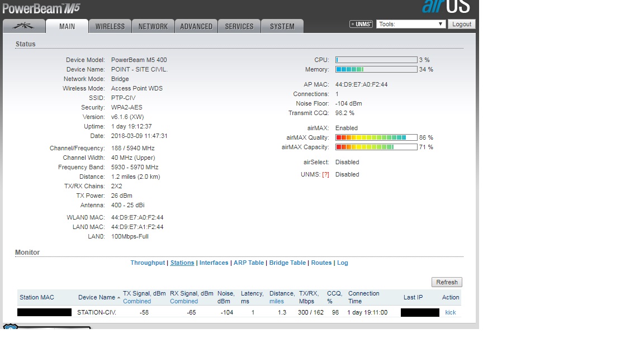Switch to the MAIN tab
Screen dimensions: 644x362
click(x=67, y=26)
